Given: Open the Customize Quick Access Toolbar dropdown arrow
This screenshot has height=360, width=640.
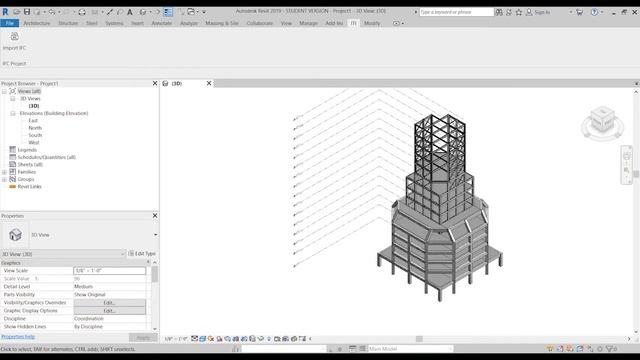Looking at the screenshot, I should [x=204, y=12].
